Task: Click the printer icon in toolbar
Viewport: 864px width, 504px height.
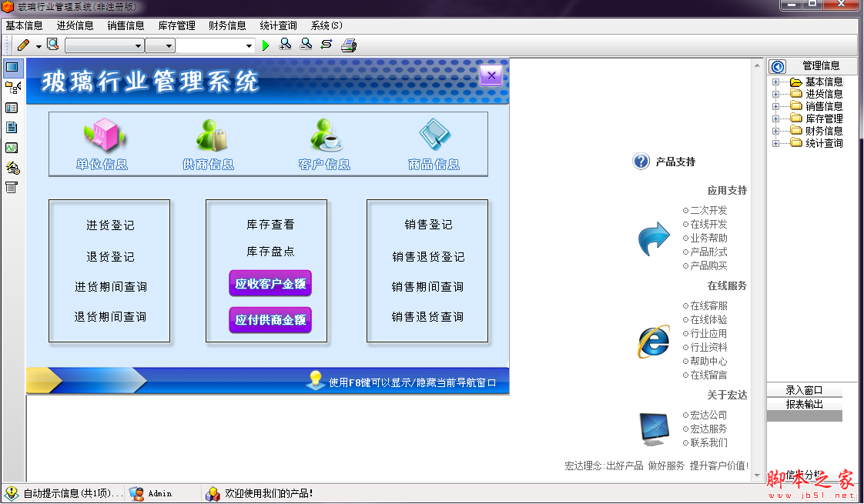Action: pyautogui.click(x=349, y=45)
